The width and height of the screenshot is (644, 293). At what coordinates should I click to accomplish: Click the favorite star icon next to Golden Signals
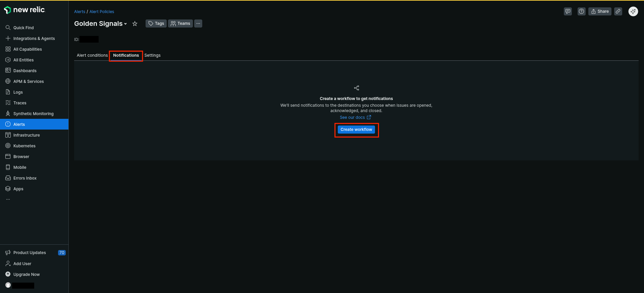pyautogui.click(x=135, y=23)
